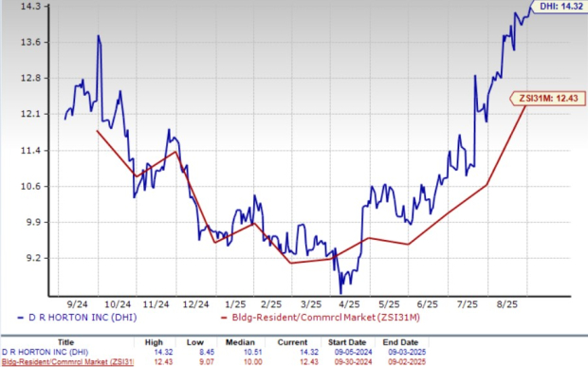Select the Low column header
Image resolution: width=588 pixels, height=367 pixels.
click(195, 342)
